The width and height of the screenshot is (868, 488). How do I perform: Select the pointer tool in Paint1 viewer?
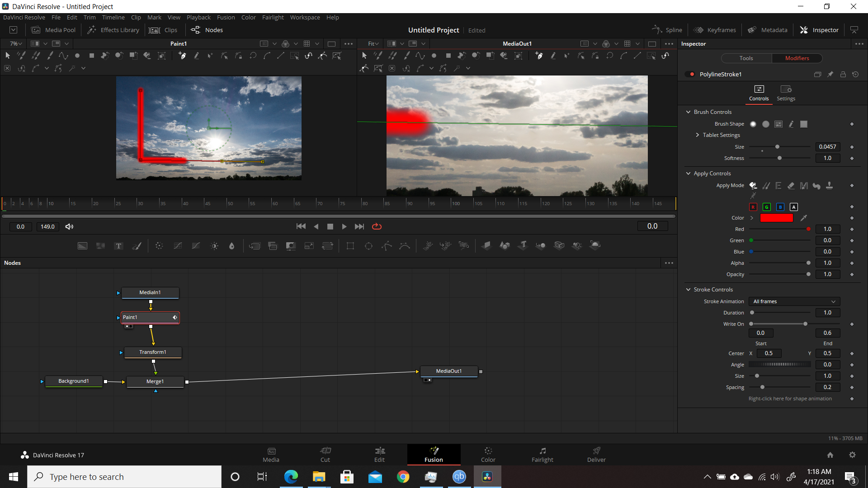(8, 56)
